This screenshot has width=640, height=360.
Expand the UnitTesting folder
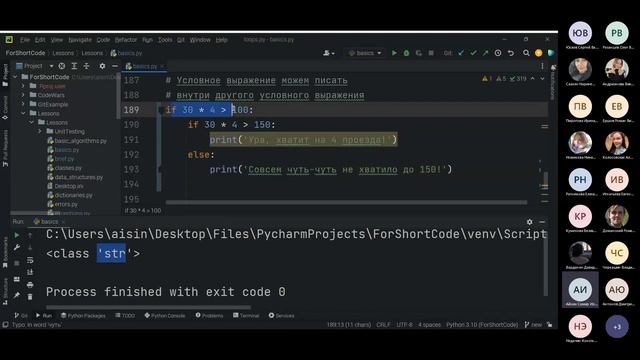tap(40, 131)
